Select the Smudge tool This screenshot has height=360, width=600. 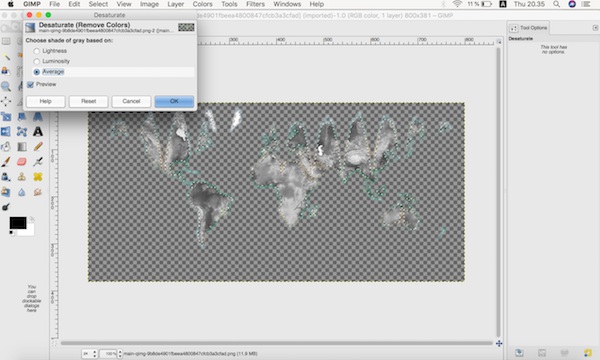pyautogui.click(x=38, y=192)
